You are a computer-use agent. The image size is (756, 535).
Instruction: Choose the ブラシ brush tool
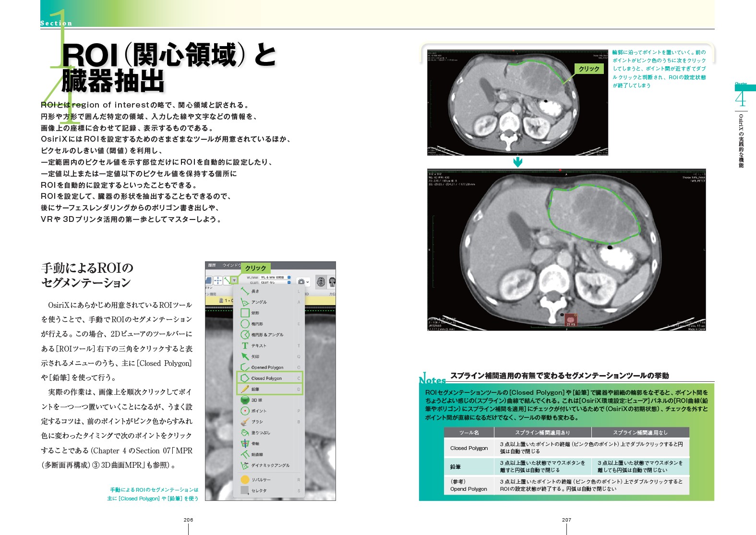(268, 422)
